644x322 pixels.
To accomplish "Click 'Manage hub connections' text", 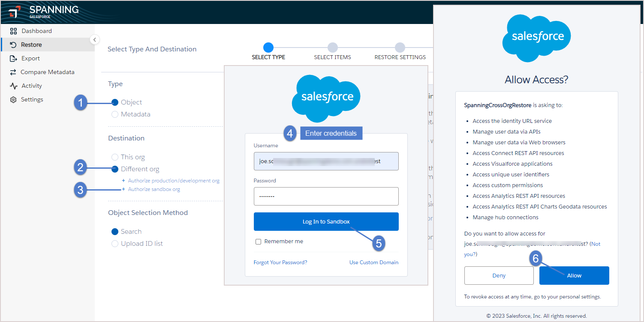I will point(506,218).
